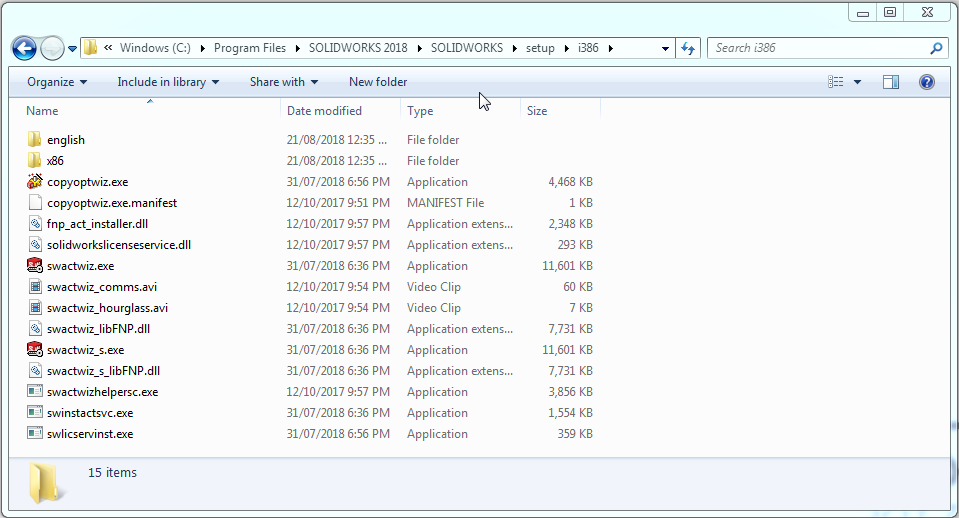Select the x86 folder icon
The image size is (959, 518).
[x=34, y=160]
